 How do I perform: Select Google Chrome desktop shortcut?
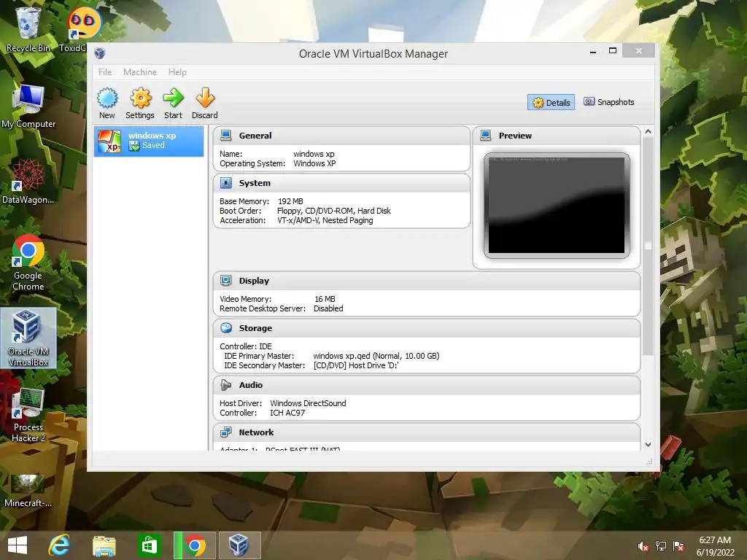pyautogui.click(x=28, y=262)
